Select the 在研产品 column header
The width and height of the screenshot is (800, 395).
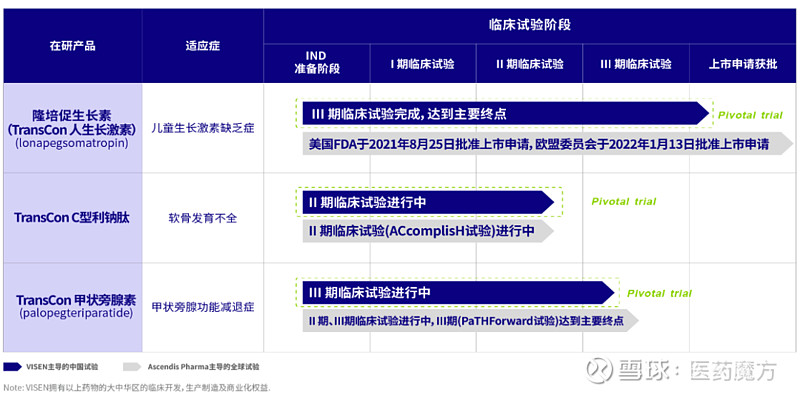coord(72,46)
